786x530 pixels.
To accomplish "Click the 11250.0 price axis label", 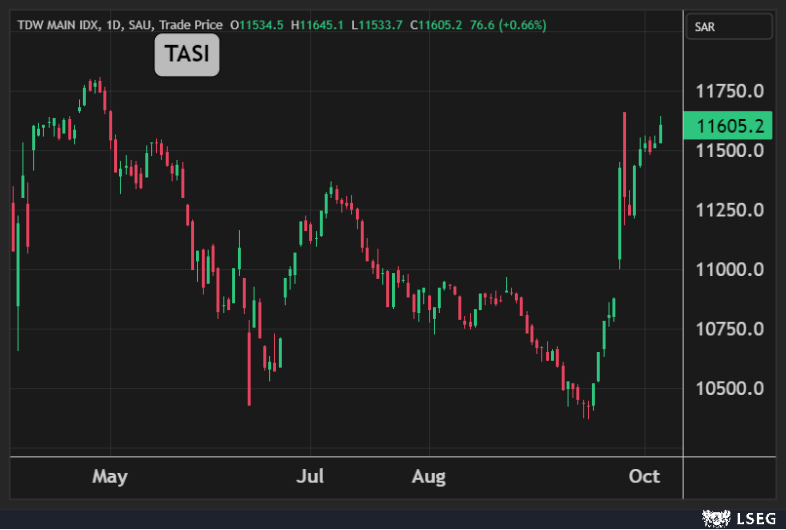I will (730, 210).
